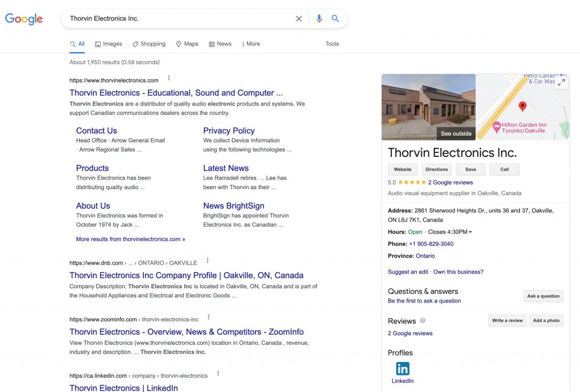The height and width of the screenshot is (392, 580).
Task: Click the Google logo
Action: (24, 19)
